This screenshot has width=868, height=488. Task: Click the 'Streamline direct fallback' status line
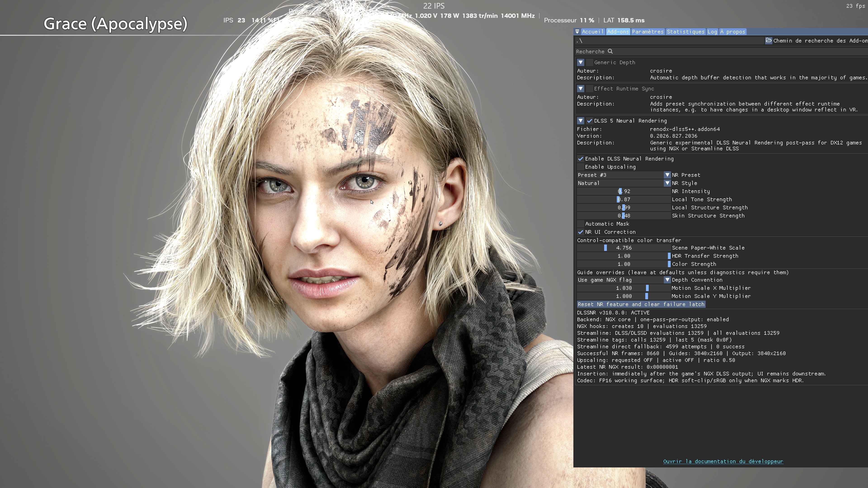coord(661,347)
